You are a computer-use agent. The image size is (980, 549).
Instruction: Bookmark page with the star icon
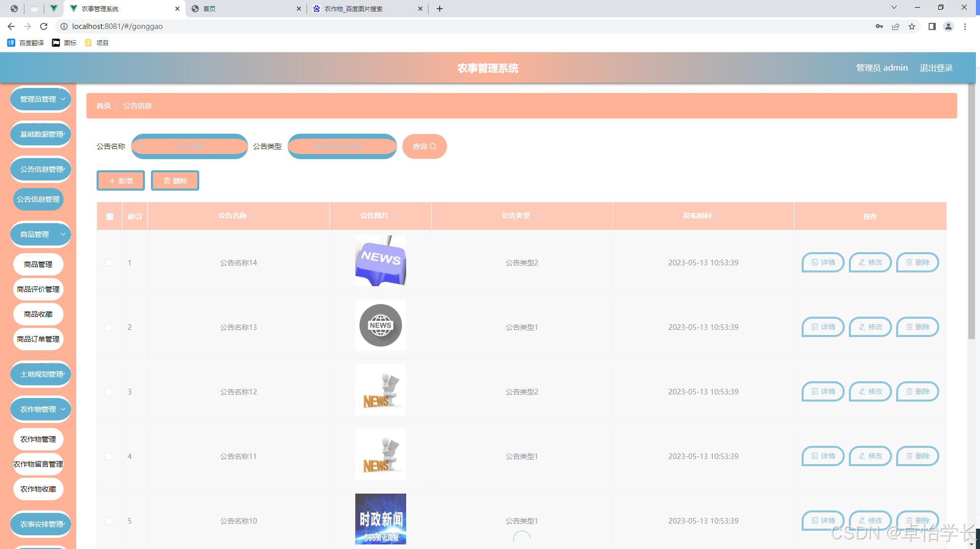tap(912, 26)
